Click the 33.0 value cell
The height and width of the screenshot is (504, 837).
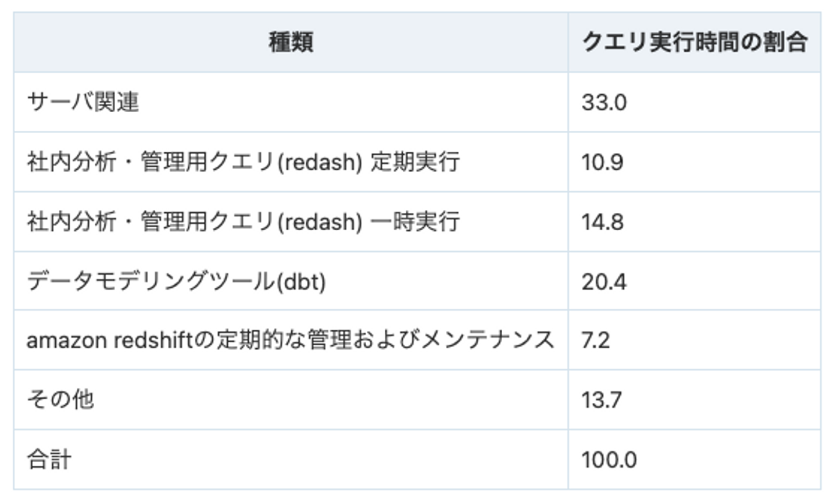604,103
